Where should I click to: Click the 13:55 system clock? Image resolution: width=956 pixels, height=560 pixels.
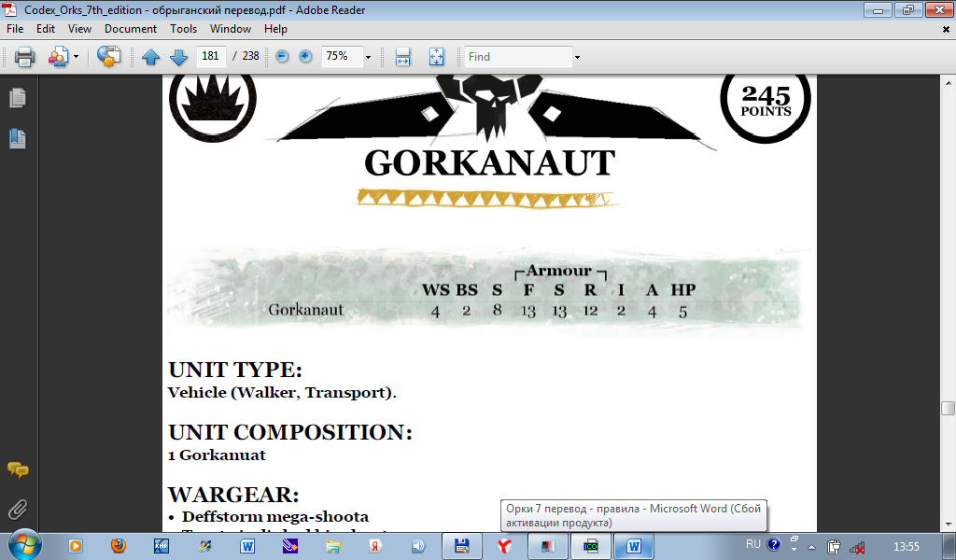(x=906, y=547)
